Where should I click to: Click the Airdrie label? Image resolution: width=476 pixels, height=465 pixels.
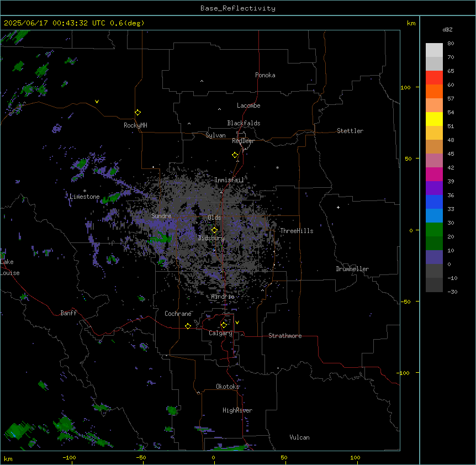[223, 297]
